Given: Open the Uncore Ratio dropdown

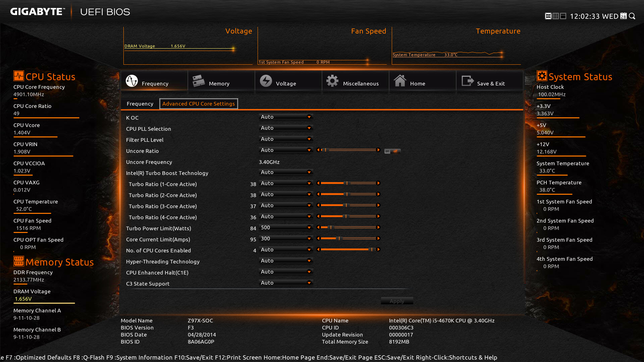Looking at the screenshot, I should (286, 150).
